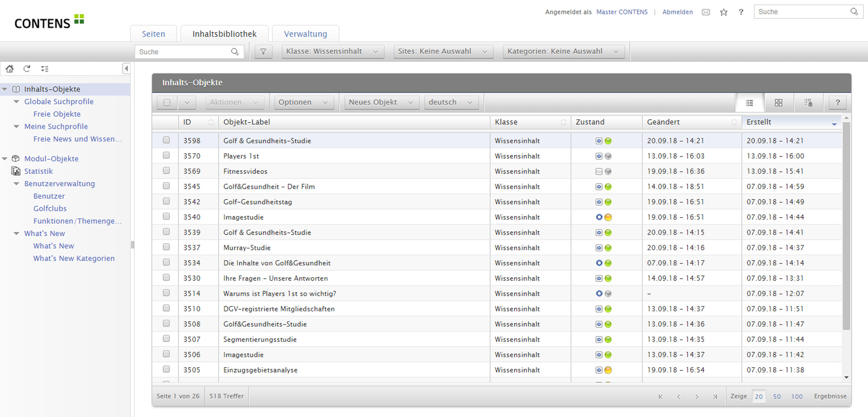Click the Suche field in filter bar
Image resolution: width=868 pixels, height=417 pixels.
point(183,52)
